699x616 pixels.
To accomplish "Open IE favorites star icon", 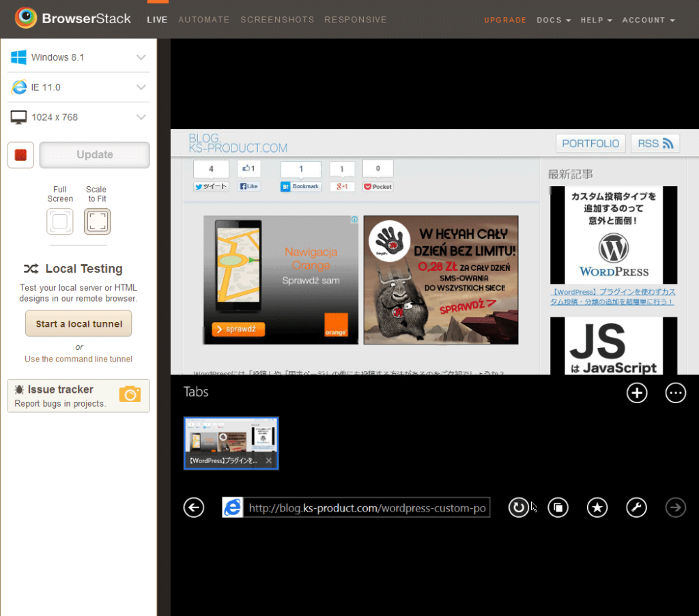I will click(597, 508).
